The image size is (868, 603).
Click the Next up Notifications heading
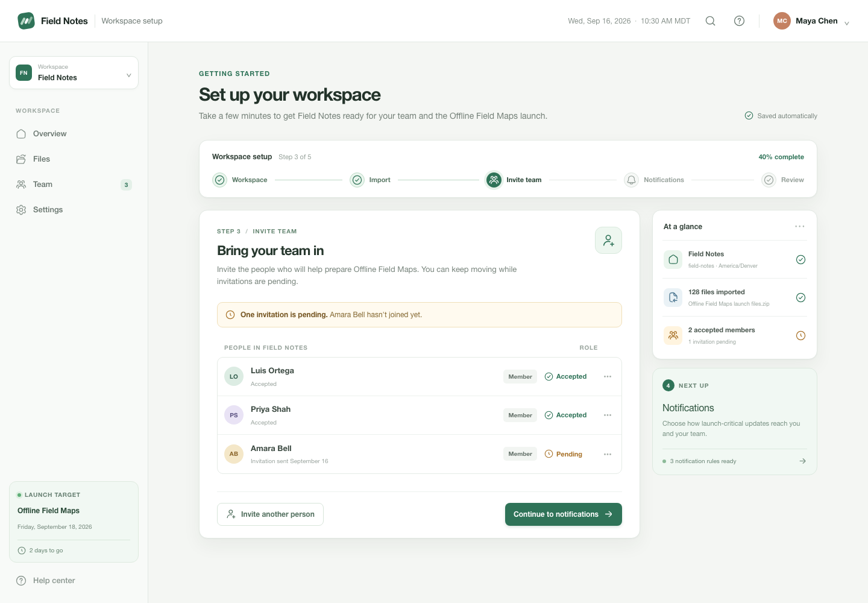[x=688, y=408]
